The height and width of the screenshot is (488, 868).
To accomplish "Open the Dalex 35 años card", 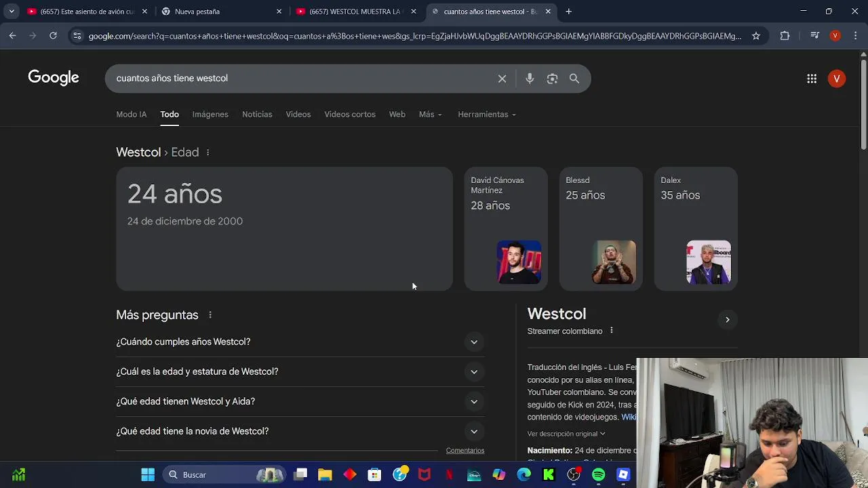I will click(x=696, y=229).
